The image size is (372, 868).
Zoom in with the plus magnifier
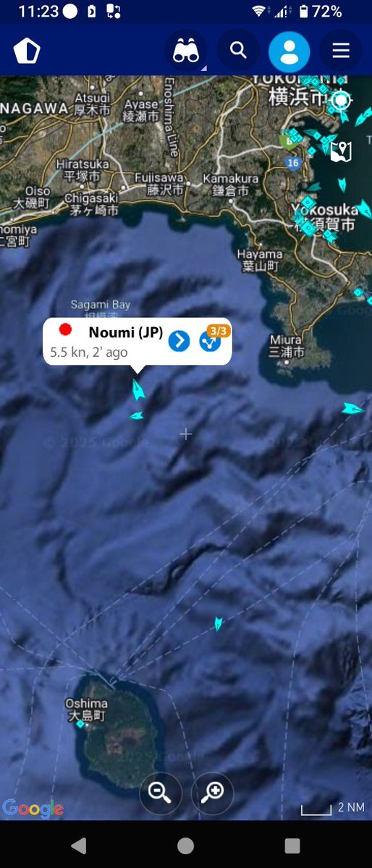[213, 793]
